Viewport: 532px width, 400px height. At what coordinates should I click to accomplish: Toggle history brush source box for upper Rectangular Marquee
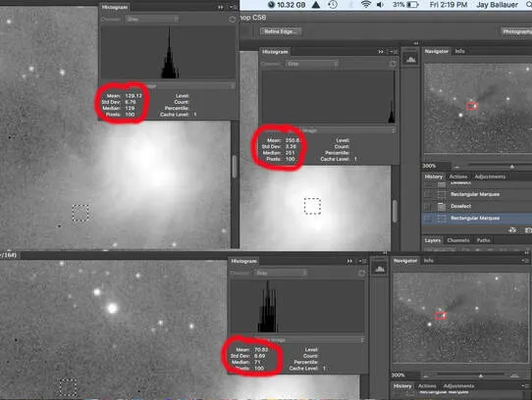429,194
